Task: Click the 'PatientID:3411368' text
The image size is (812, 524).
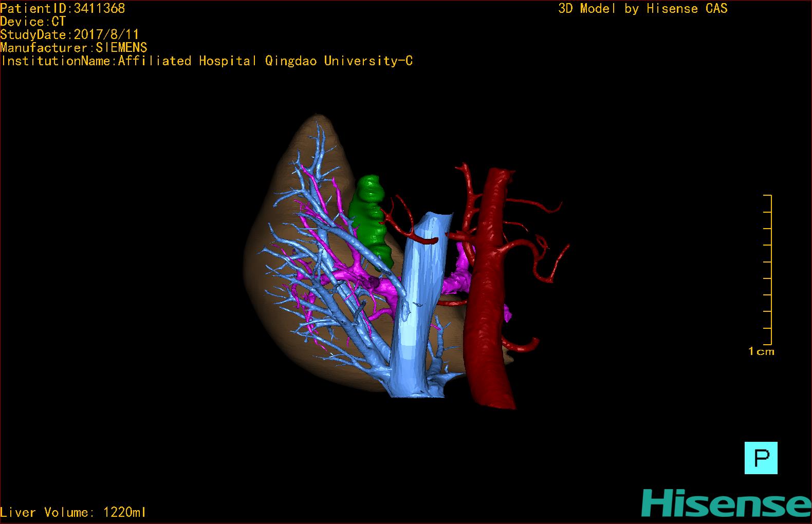Action: (x=63, y=8)
